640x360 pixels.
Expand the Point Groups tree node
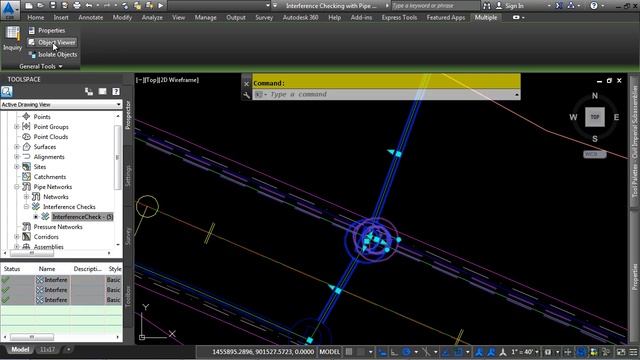[x=17, y=127]
